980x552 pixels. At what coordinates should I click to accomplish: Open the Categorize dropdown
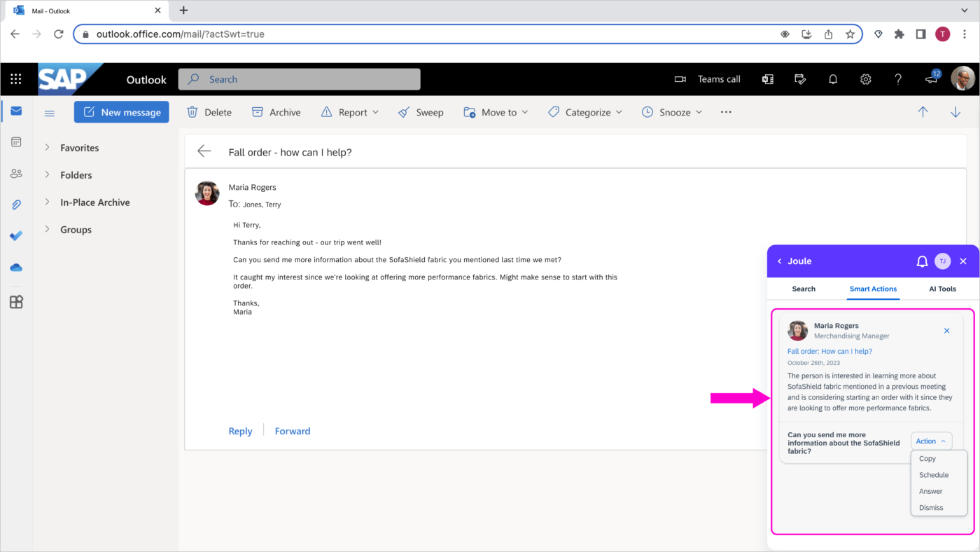click(584, 112)
